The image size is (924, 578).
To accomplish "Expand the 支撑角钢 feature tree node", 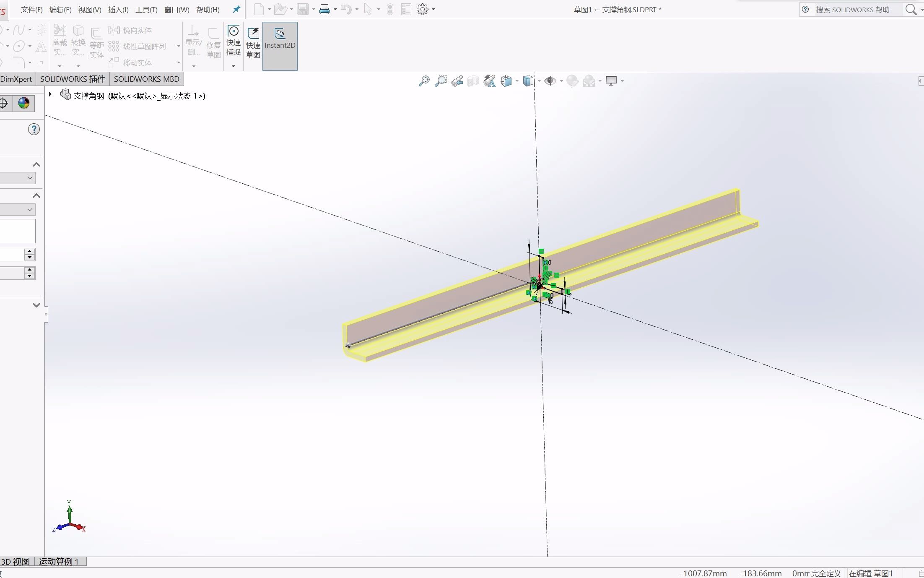I will point(50,95).
